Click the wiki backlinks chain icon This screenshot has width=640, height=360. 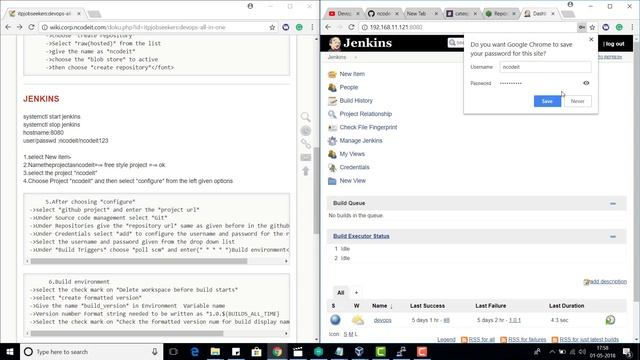click(x=306, y=144)
